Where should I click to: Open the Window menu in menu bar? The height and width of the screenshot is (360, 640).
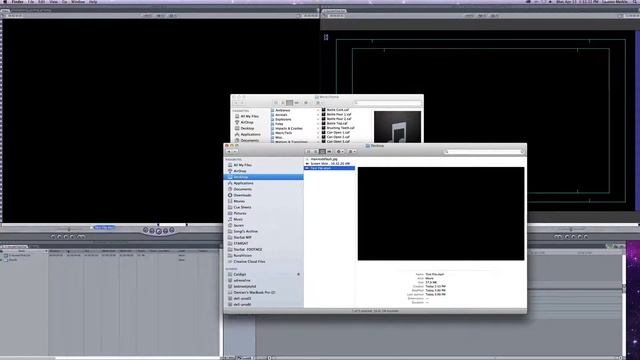click(x=78, y=2)
